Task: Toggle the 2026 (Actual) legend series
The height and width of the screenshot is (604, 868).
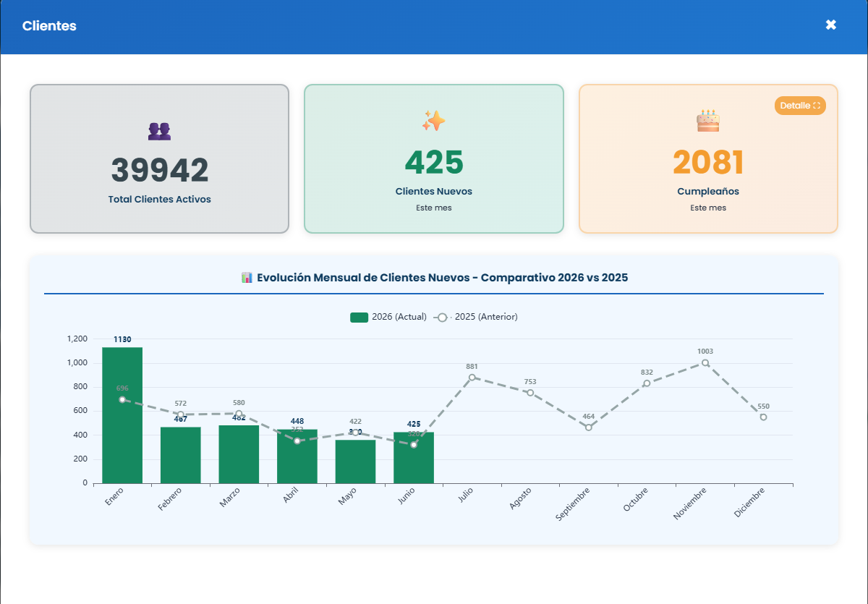Action: click(388, 317)
